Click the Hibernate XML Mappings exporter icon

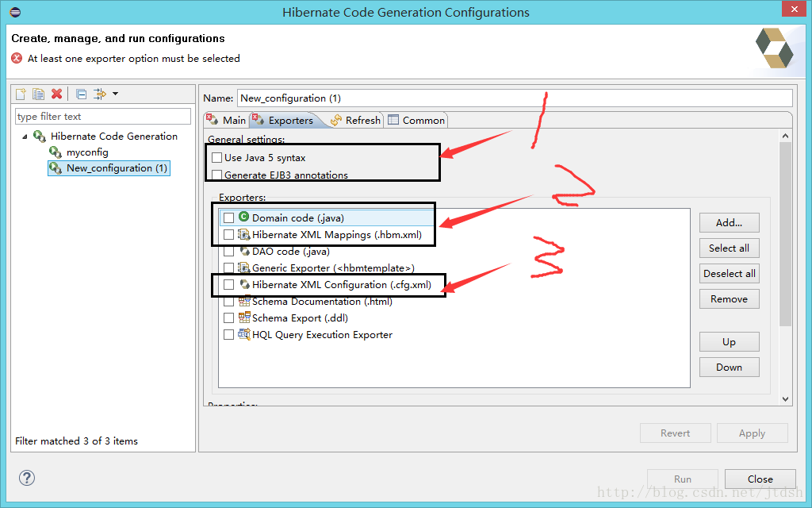click(x=244, y=234)
